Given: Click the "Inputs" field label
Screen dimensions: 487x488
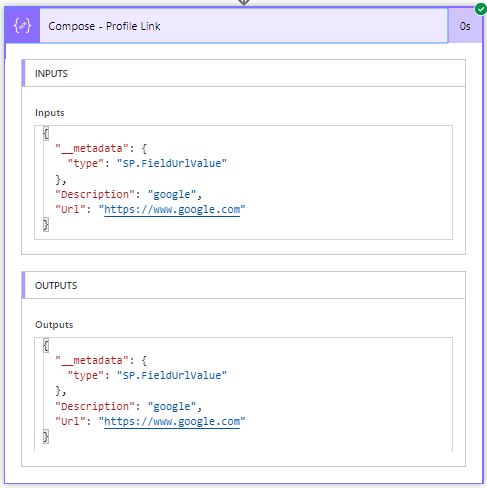Looking at the screenshot, I should pyautogui.click(x=50, y=113).
